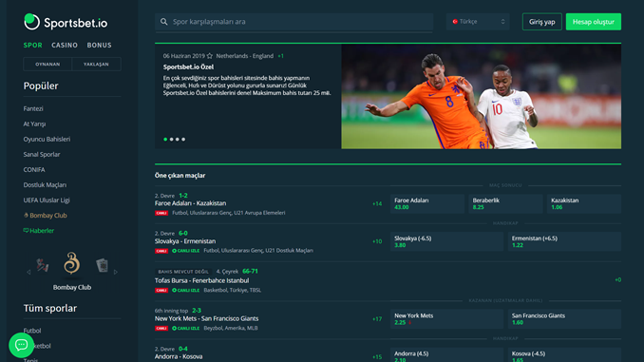The image size is (644, 362).
Task: Open Fantezi from popular list
Action: (33, 108)
